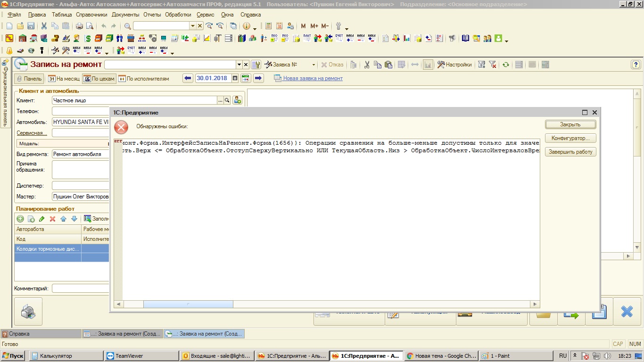Click the car icon in third toolbar
The width and height of the screenshot is (644, 362).
click(20, 50)
